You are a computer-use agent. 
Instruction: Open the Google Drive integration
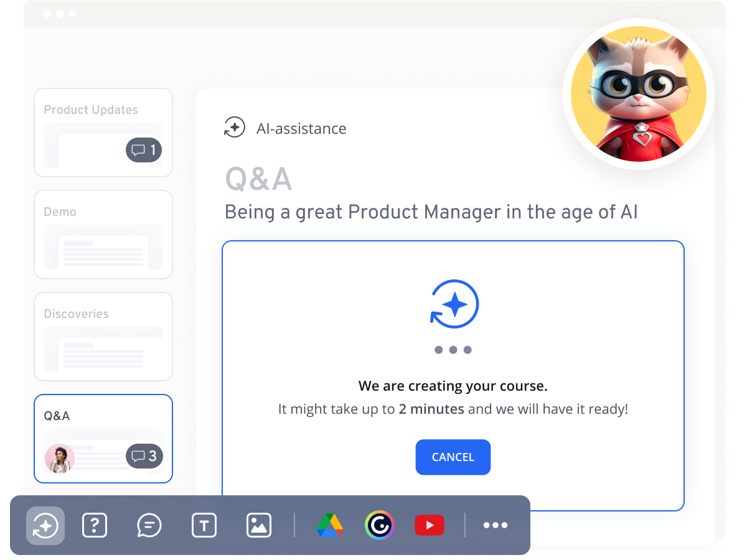coord(329,525)
